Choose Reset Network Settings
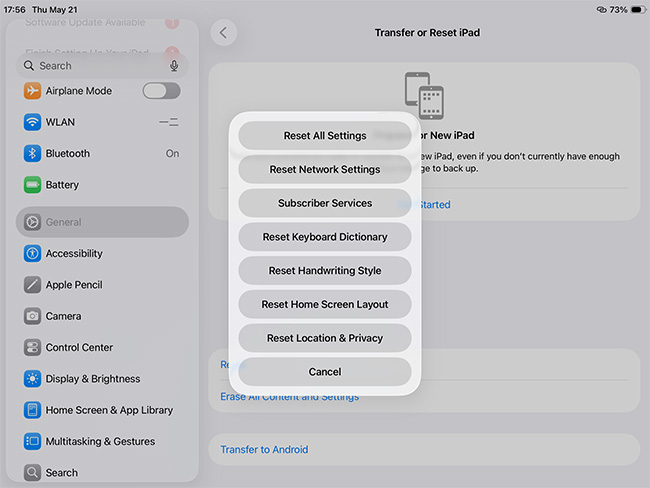The image size is (650, 488). [x=325, y=169]
